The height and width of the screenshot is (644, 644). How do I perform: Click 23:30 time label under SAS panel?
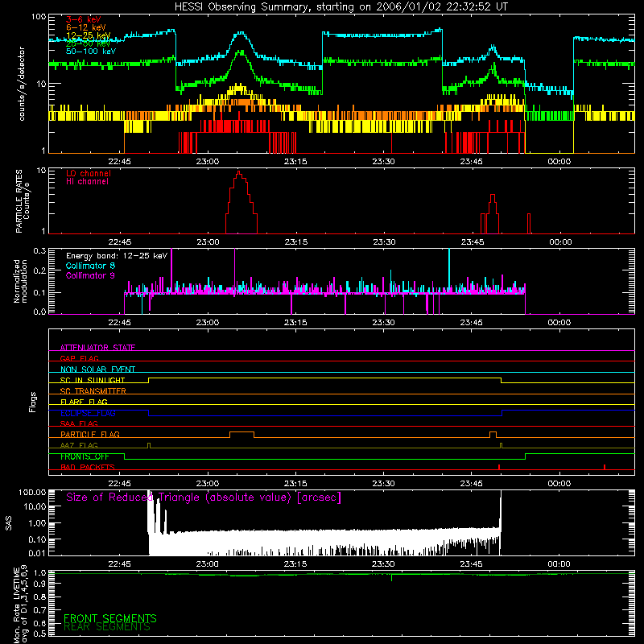tap(383, 564)
